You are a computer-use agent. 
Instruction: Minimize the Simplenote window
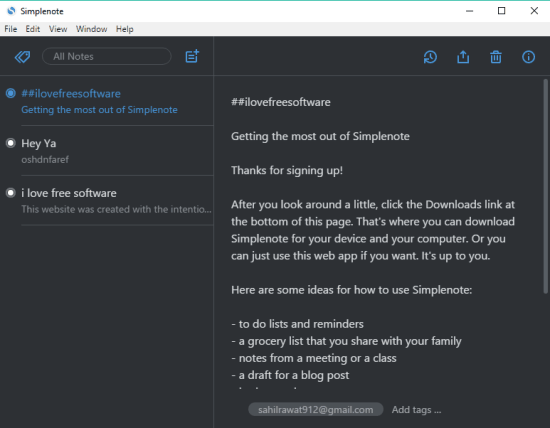(469, 11)
